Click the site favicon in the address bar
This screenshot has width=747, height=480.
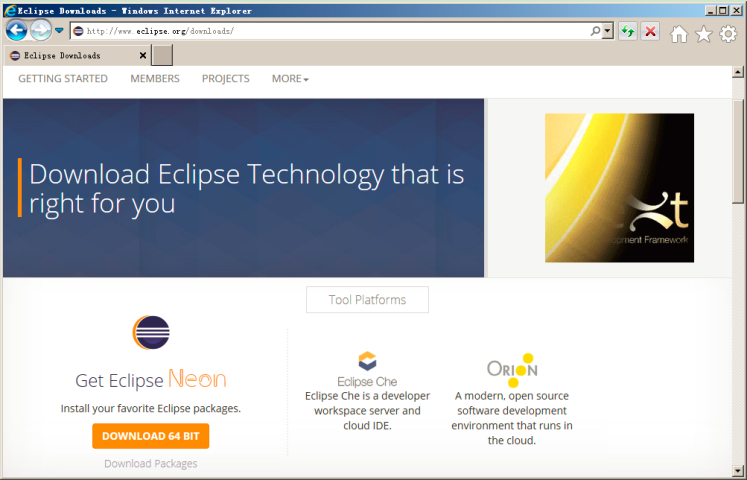78,31
